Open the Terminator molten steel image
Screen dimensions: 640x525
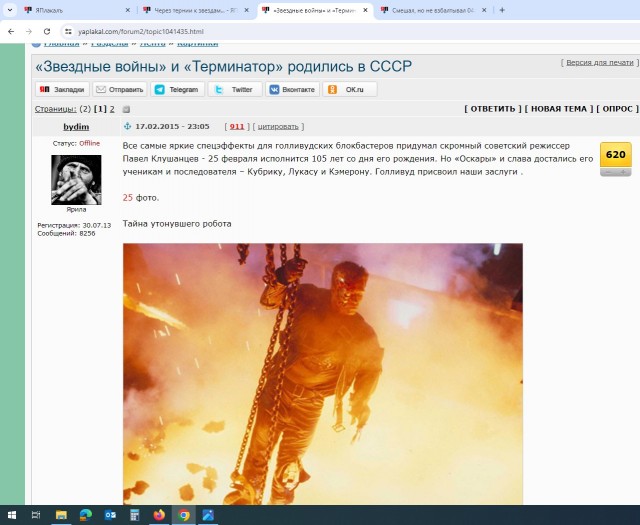tap(322, 374)
